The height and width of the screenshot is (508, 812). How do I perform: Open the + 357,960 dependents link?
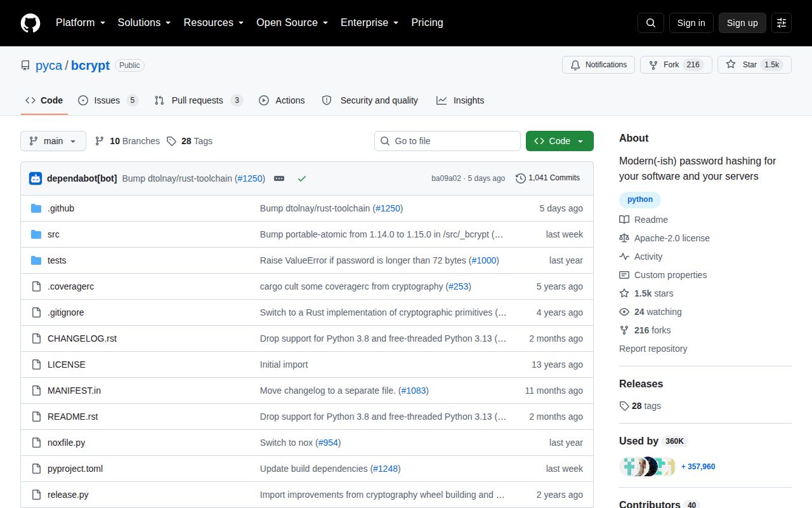pos(698,467)
